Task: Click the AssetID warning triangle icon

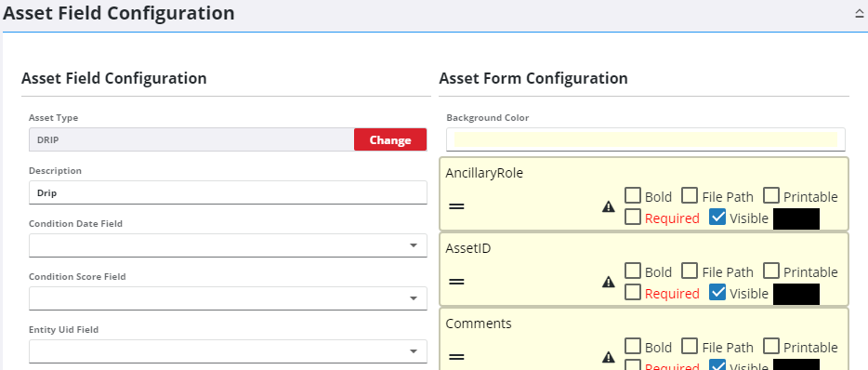Action: point(609,282)
